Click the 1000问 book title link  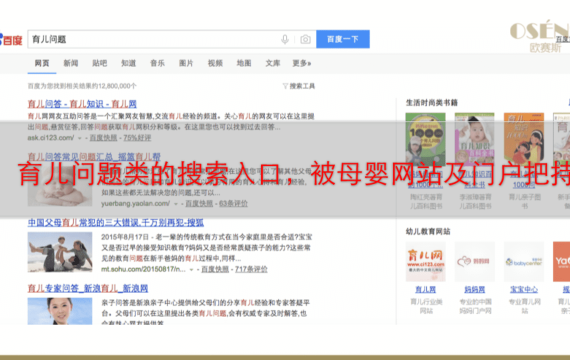pos(524,180)
